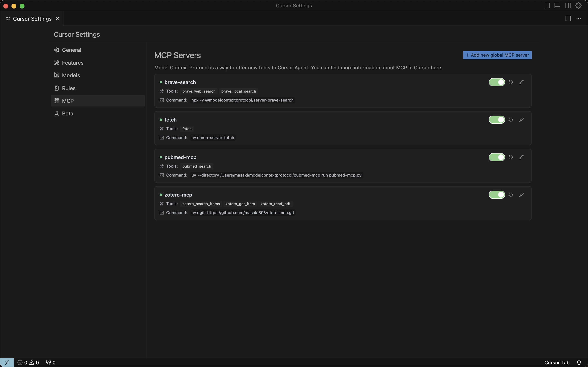Screen dimensions: 588x367
Task: Disable the brave-search server toggle
Action: pos(497,82)
